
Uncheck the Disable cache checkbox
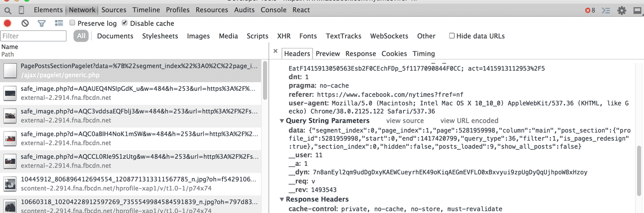pyautogui.click(x=125, y=23)
